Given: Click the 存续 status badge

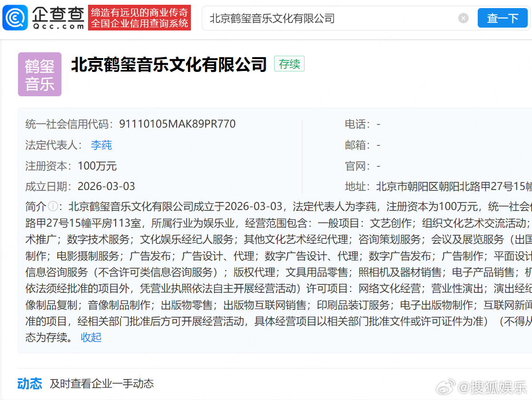Looking at the screenshot, I should point(289,64).
